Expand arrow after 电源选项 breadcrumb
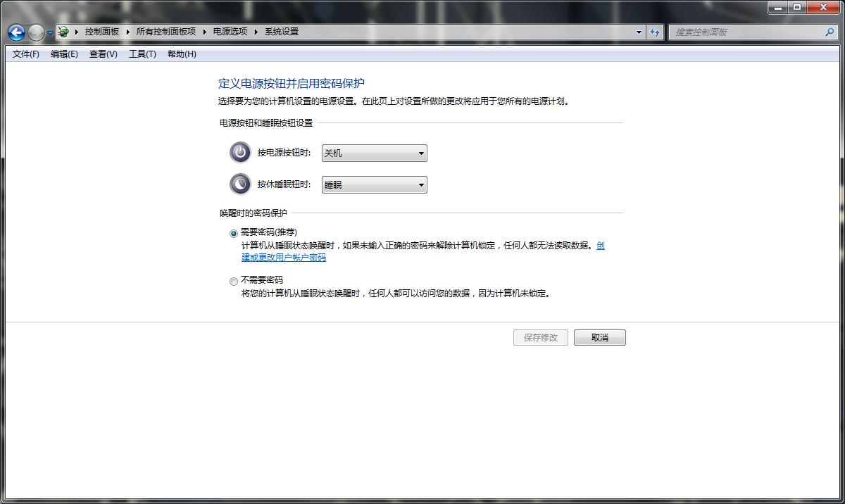Screen dimensions: 845x504 point(256,32)
